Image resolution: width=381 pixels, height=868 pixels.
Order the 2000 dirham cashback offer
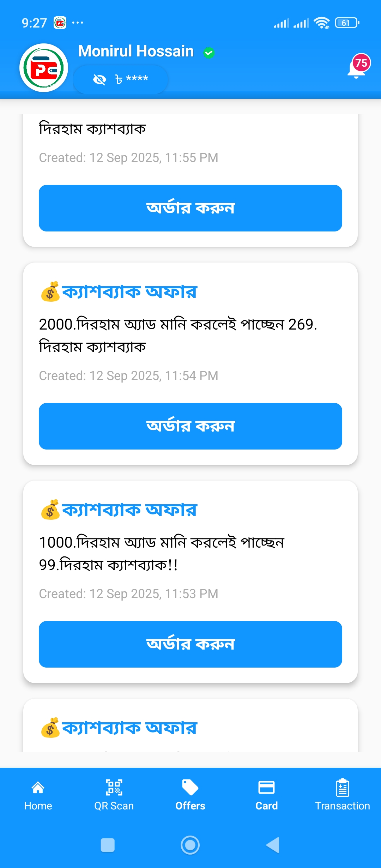[190, 426]
